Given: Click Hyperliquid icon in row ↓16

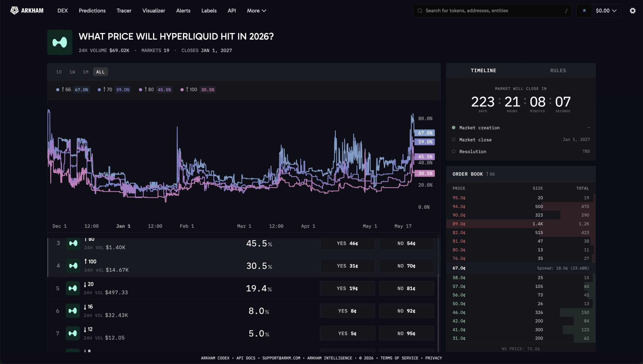Looking at the screenshot, I should tap(73, 311).
